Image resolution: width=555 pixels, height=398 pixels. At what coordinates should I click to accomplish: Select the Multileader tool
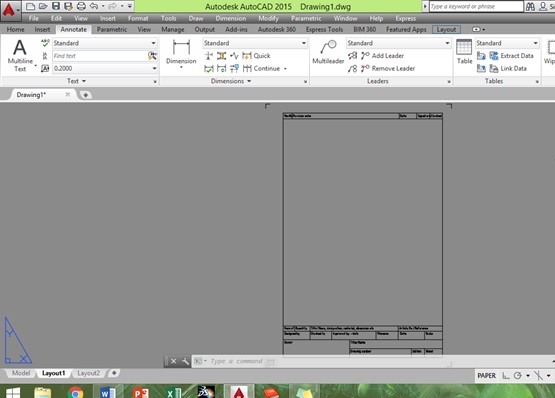pyautogui.click(x=328, y=52)
